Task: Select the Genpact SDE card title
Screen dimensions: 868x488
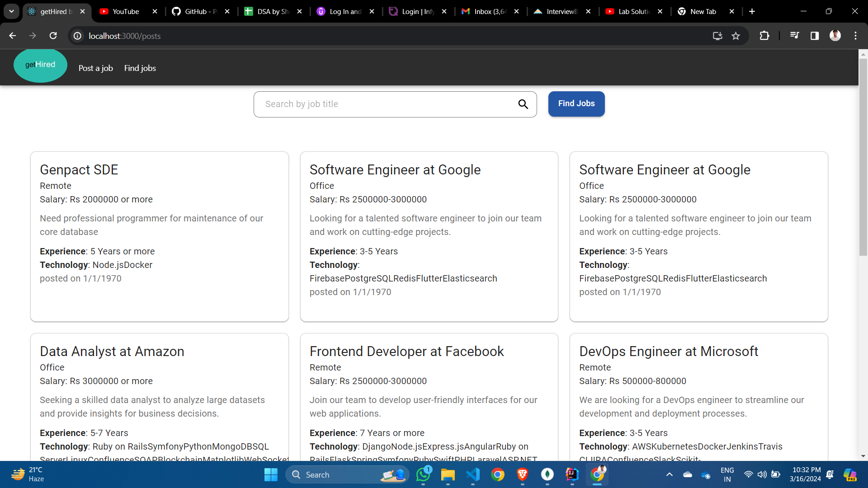Action: pyautogui.click(x=79, y=170)
